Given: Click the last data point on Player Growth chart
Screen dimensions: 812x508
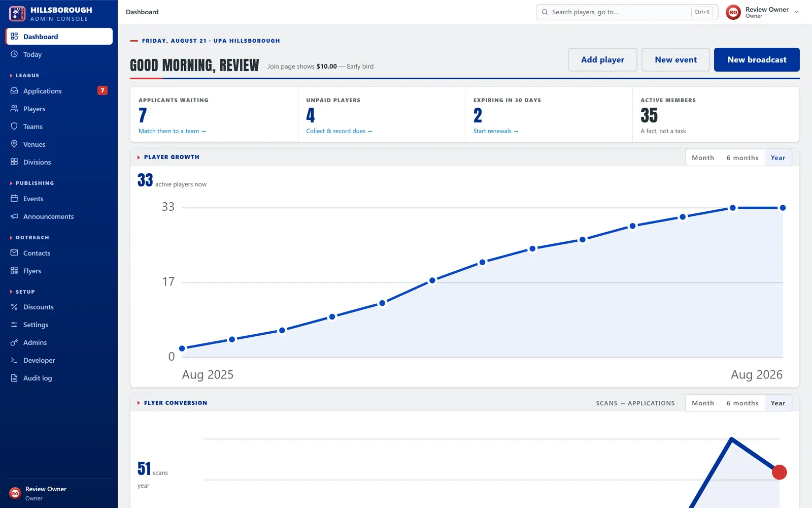Looking at the screenshot, I should pos(783,208).
